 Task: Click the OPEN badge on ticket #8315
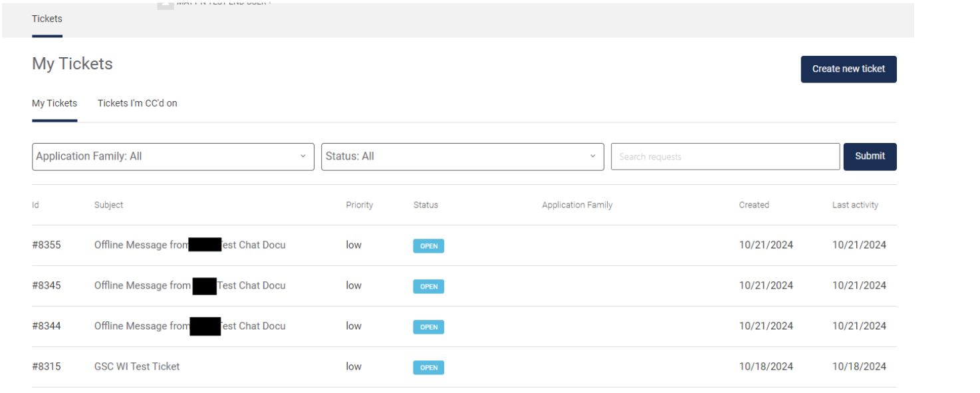(429, 368)
